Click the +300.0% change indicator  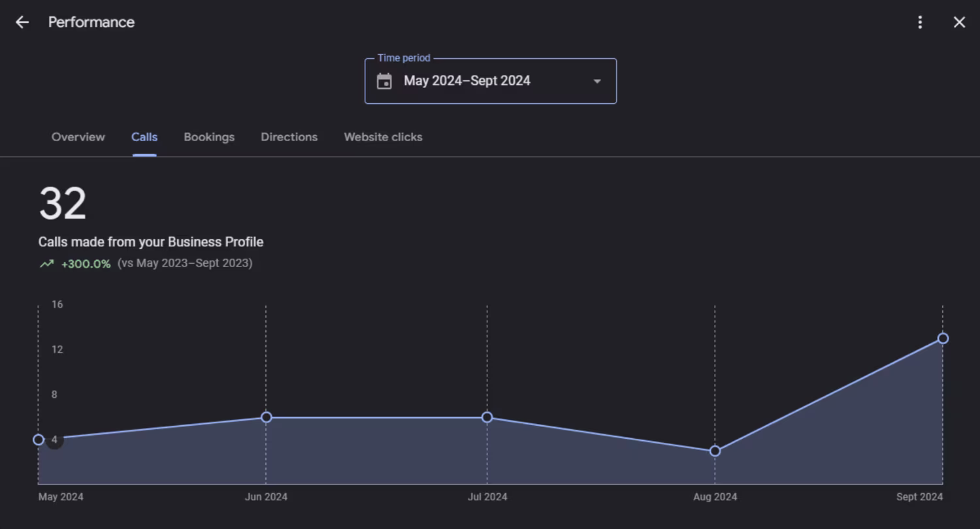[86, 264]
